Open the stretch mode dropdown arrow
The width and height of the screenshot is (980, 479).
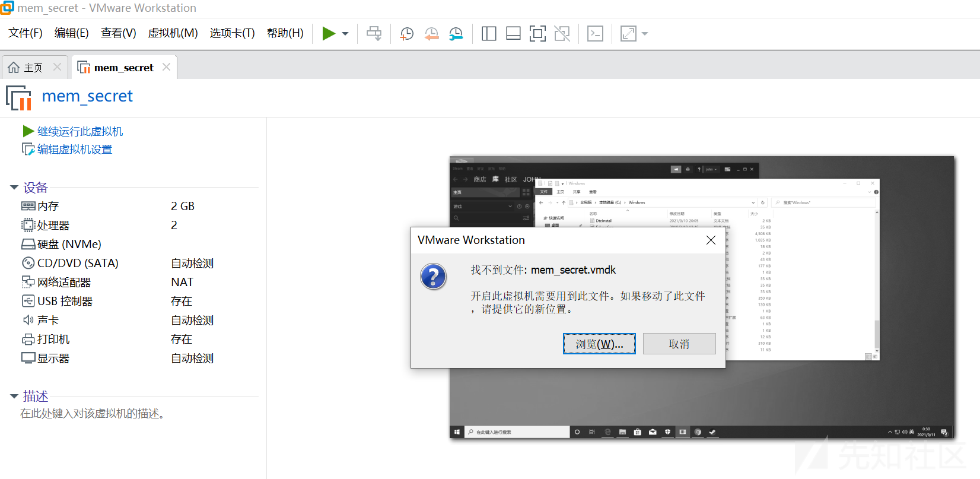tap(645, 34)
